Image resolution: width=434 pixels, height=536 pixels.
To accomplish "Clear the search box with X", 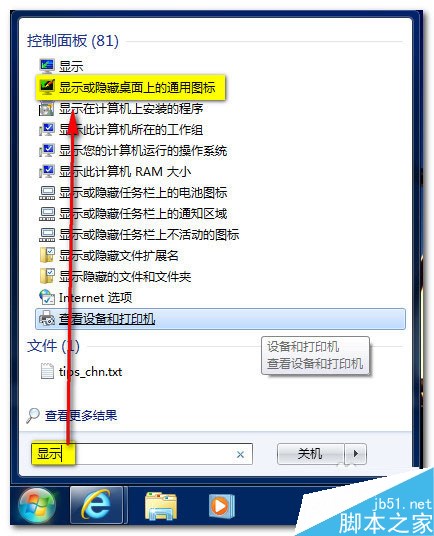I will tap(240, 454).
